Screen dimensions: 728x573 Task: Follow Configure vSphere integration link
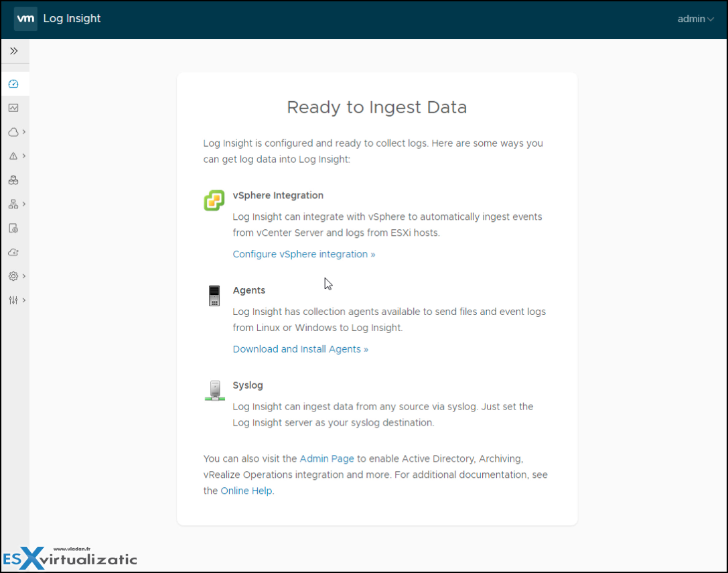(x=303, y=254)
